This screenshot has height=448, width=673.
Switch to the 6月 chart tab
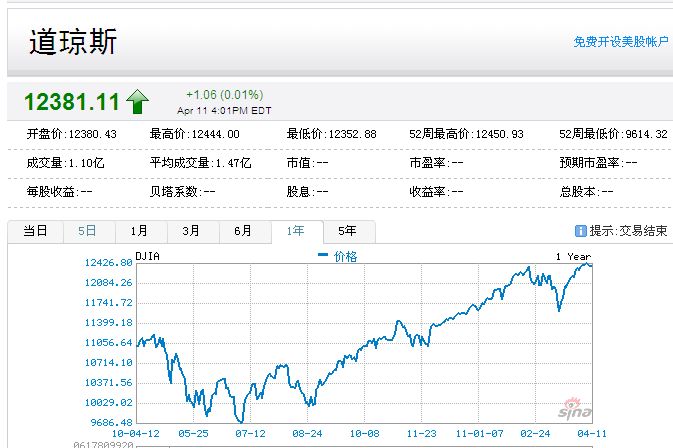(x=243, y=231)
